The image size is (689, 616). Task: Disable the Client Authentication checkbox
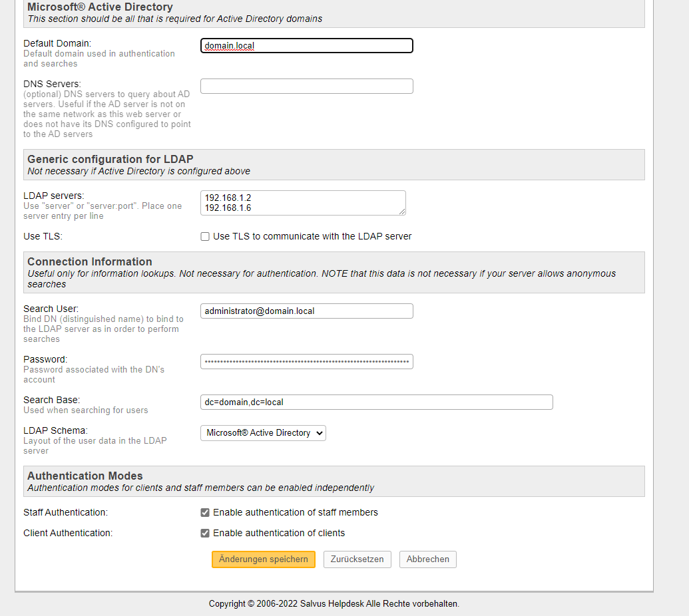(205, 534)
